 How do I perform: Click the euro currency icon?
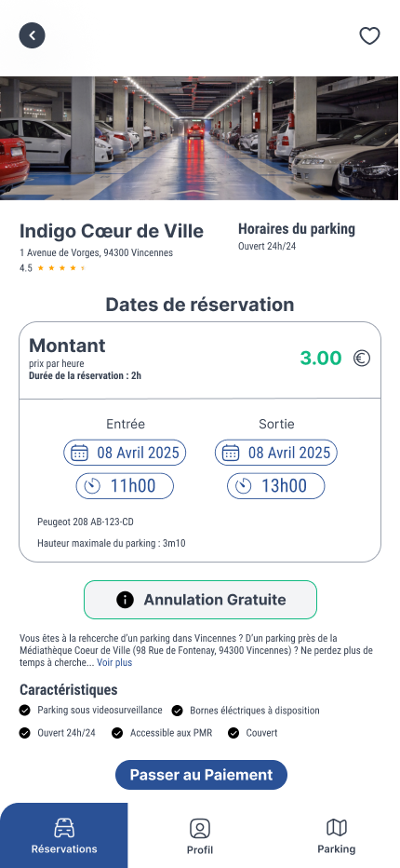pyautogui.click(x=362, y=359)
